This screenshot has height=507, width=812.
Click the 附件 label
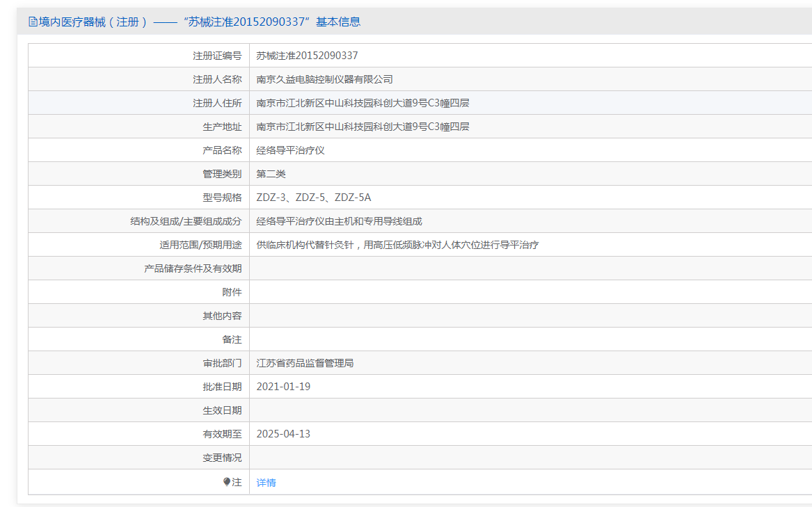click(x=232, y=292)
